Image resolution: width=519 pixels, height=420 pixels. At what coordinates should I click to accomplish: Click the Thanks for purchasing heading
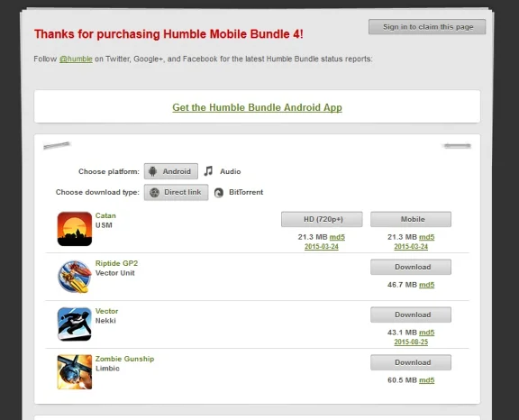(168, 34)
